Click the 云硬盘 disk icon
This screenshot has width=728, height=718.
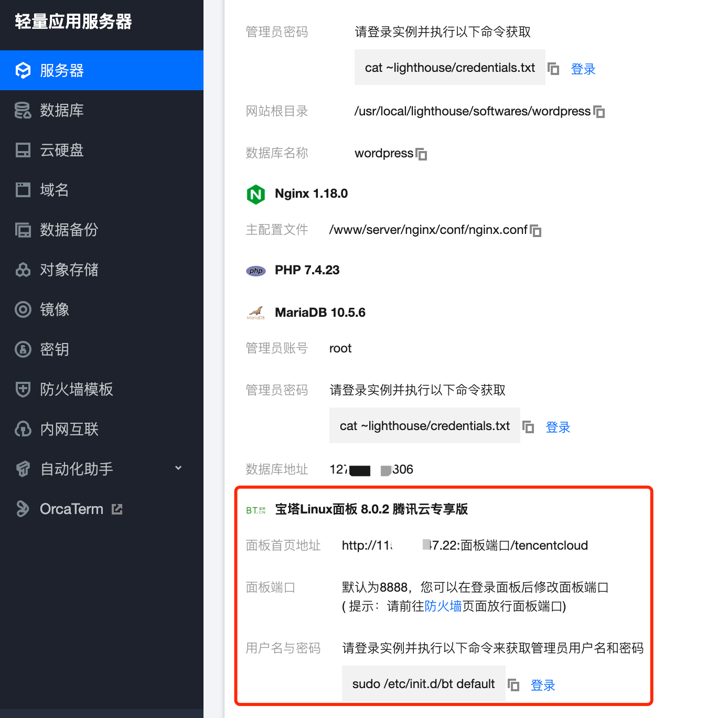(x=23, y=150)
